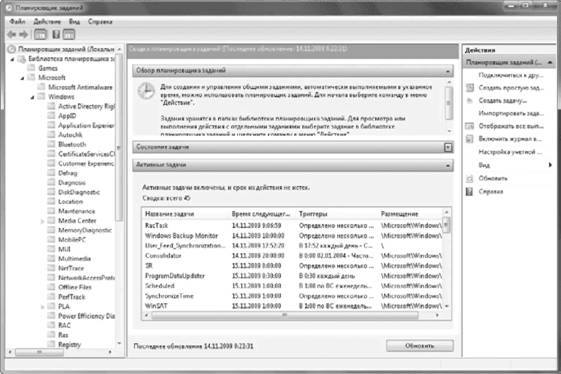This screenshot has height=374, width=561.
Task: Click Настройка учетной записи action
Action: 510,152
